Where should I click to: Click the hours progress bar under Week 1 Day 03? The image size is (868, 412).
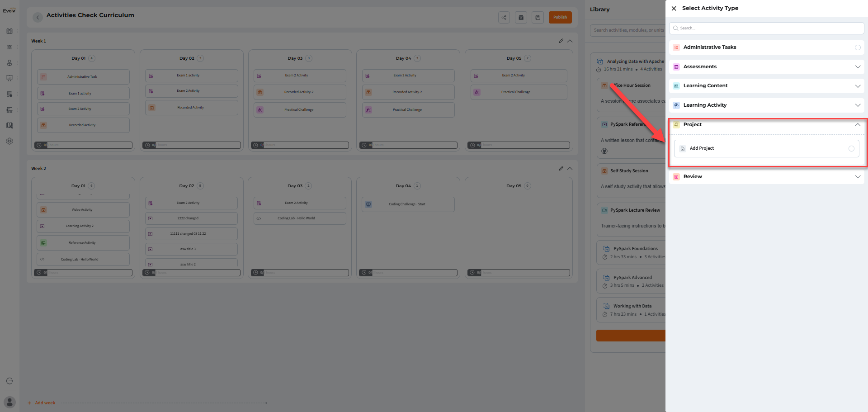(x=300, y=145)
